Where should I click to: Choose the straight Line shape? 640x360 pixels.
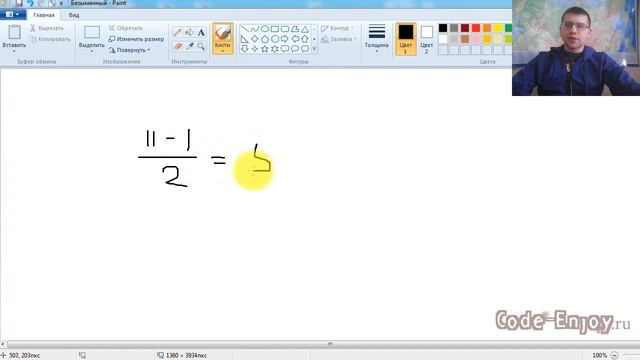pyautogui.click(x=244, y=29)
